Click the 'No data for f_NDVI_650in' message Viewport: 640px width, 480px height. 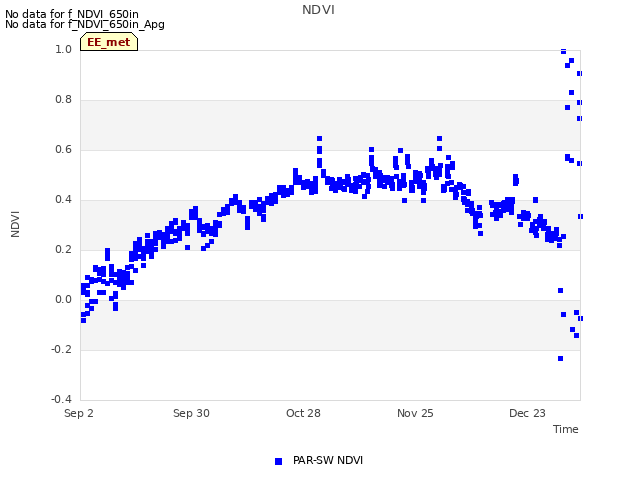pyautogui.click(x=72, y=14)
